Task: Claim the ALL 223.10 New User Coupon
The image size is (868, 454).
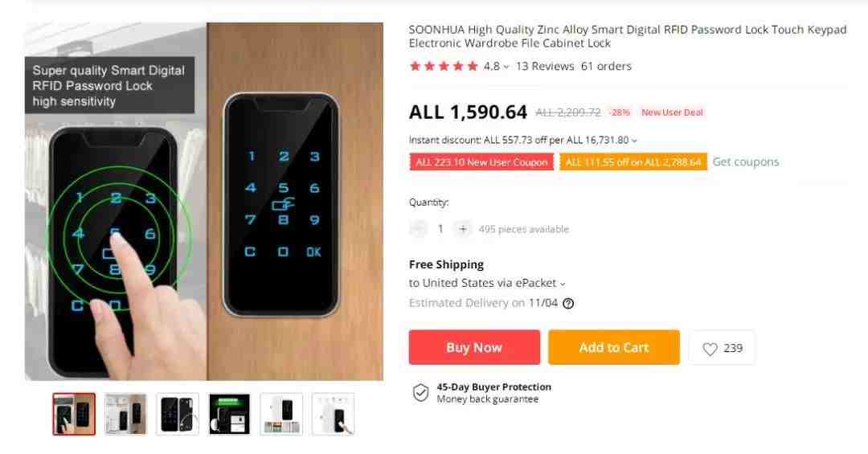Action: click(481, 162)
